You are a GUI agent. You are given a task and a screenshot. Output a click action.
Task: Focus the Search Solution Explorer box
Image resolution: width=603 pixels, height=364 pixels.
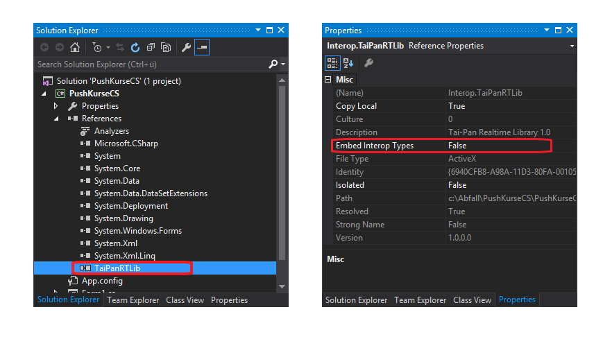[152, 64]
